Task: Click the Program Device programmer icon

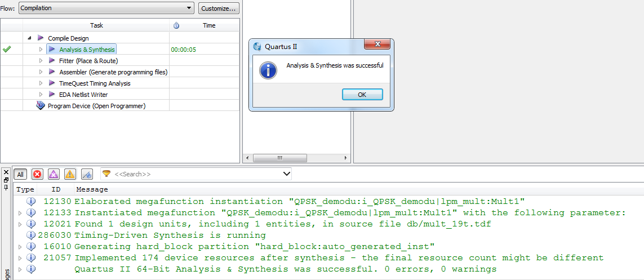Action: point(41,105)
